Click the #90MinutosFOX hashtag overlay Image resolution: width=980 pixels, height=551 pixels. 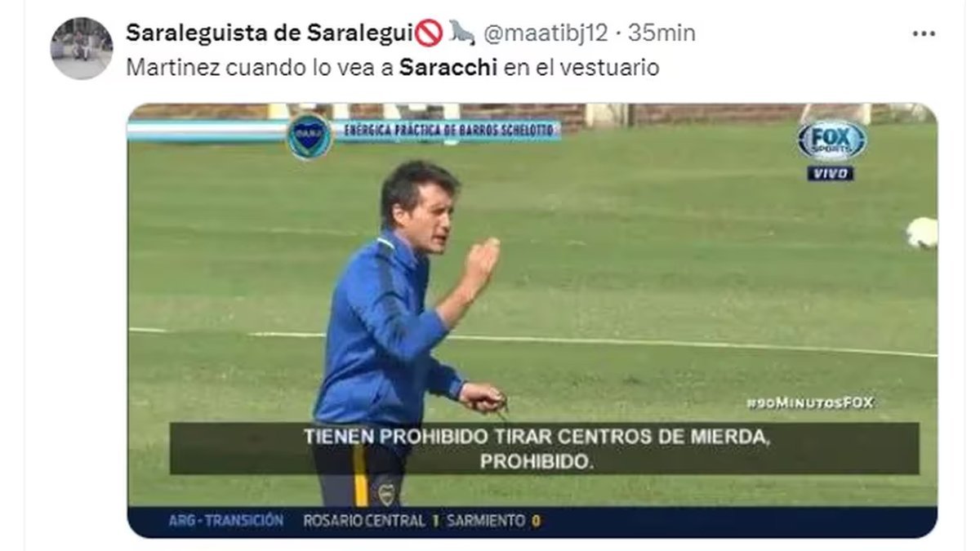click(809, 402)
